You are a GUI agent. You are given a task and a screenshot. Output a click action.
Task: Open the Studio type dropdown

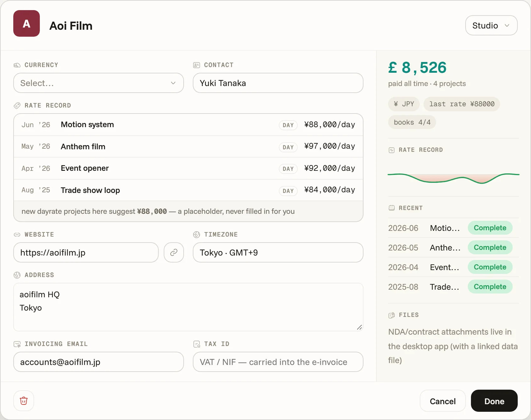pos(491,25)
